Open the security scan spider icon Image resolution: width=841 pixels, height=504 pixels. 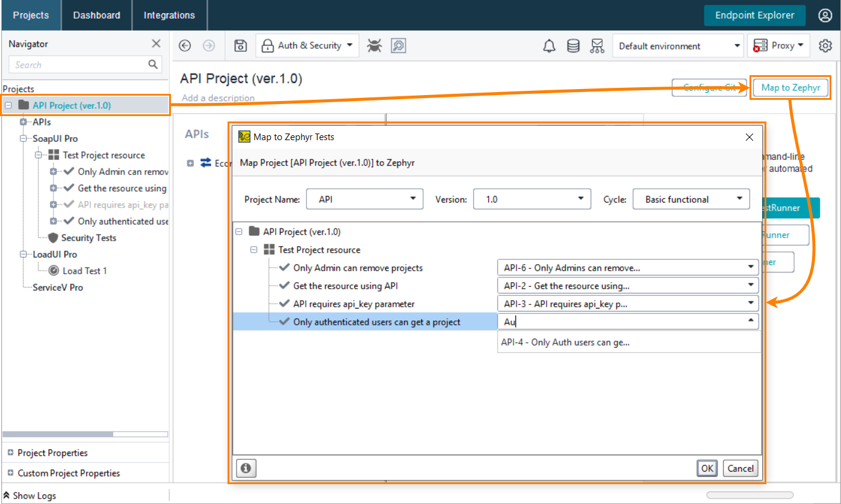pos(374,45)
